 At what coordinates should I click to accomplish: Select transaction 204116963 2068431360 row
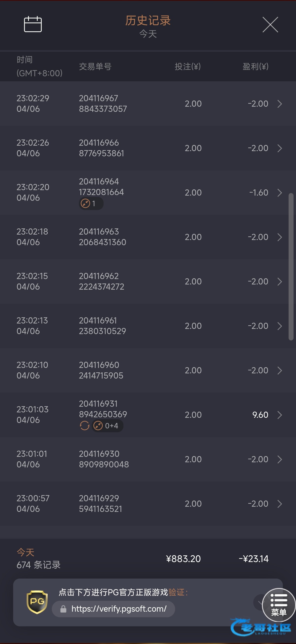tap(102, 237)
